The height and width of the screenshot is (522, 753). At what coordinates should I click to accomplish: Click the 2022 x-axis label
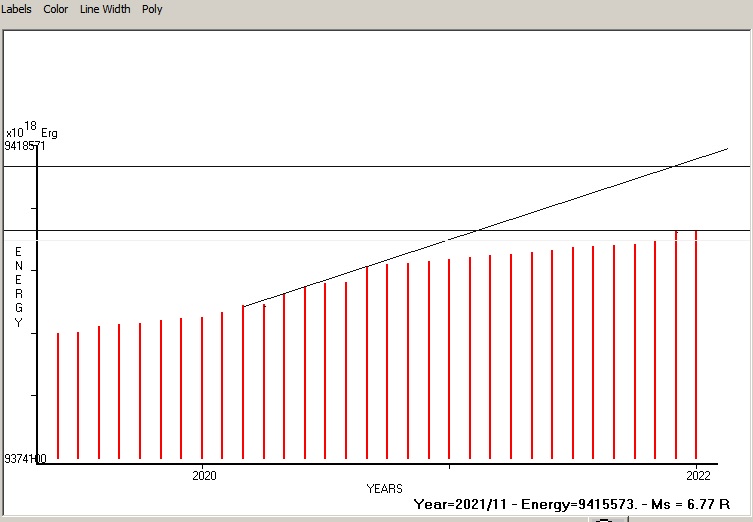pyautogui.click(x=697, y=475)
